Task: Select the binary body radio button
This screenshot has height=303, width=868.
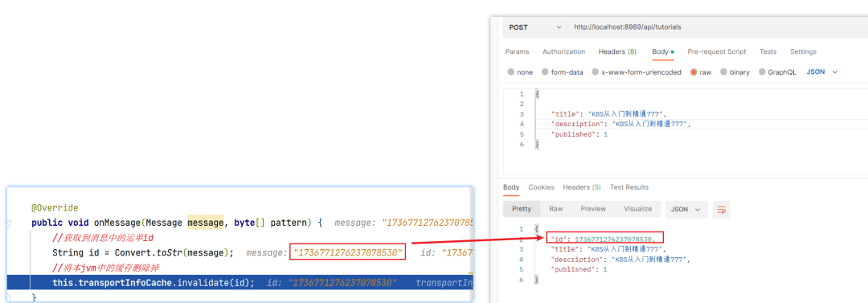Action: pyautogui.click(x=723, y=72)
